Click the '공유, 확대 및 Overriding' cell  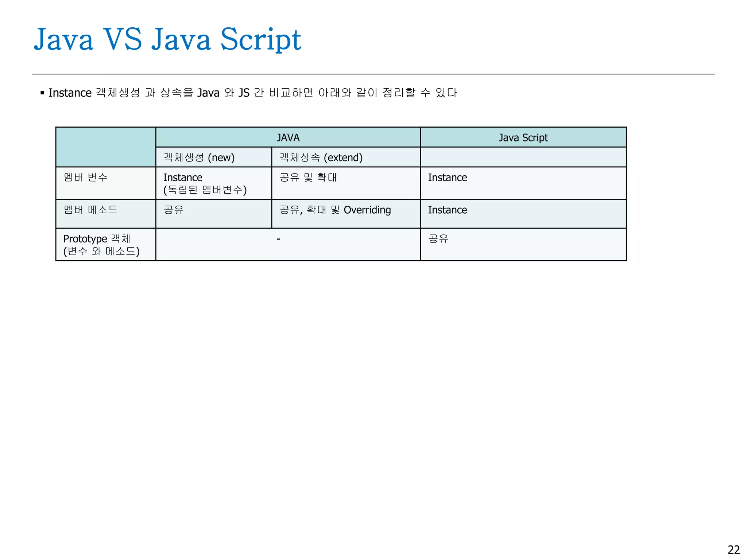point(346,214)
